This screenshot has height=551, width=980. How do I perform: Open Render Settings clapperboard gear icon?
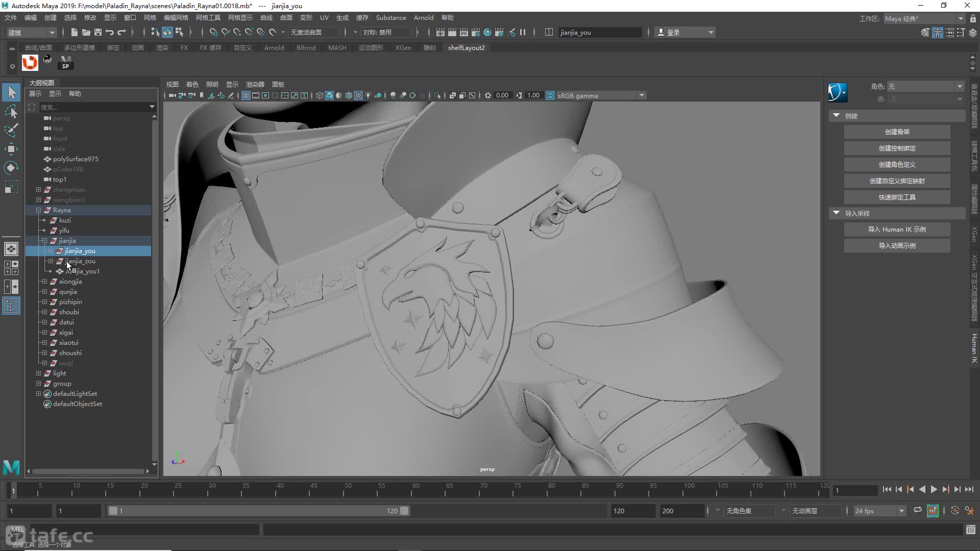[476, 32]
